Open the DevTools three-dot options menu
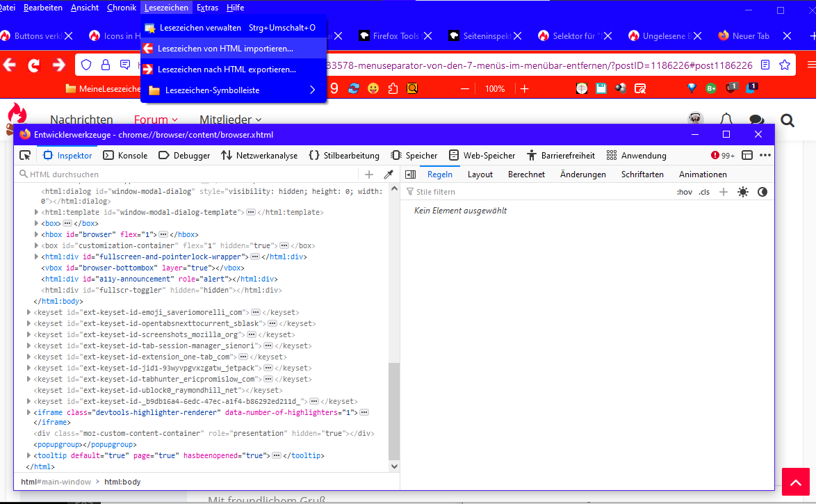The width and height of the screenshot is (816, 504). [765, 155]
